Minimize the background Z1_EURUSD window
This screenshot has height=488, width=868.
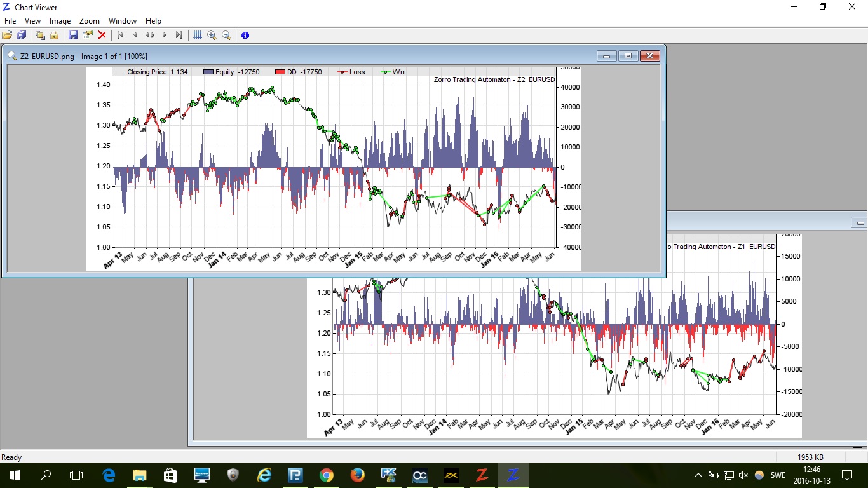pyautogui.click(x=860, y=223)
